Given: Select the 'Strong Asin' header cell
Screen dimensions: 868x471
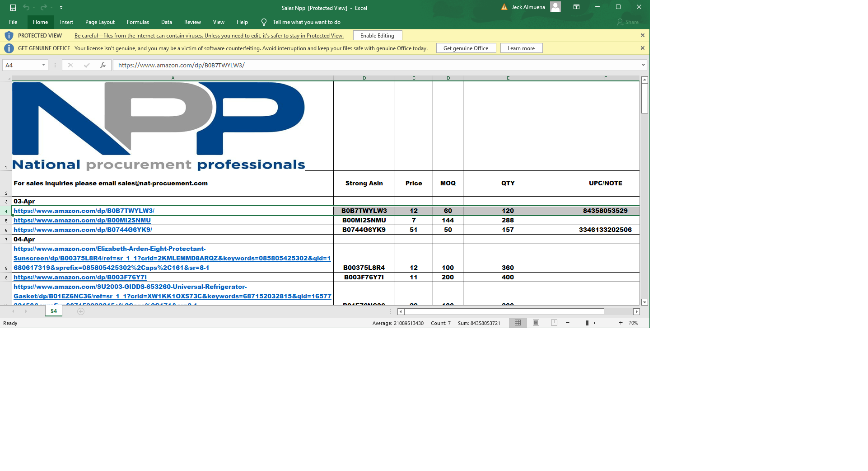Looking at the screenshot, I should (364, 183).
